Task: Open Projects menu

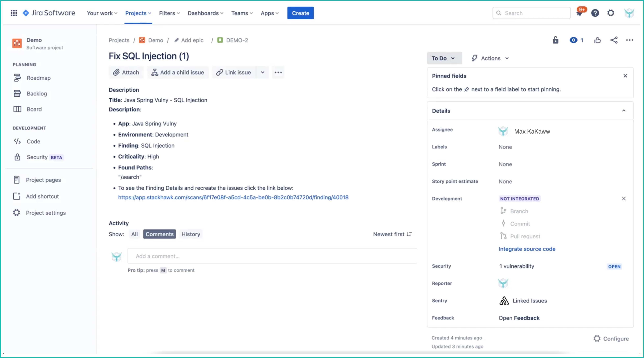Action: (138, 13)
